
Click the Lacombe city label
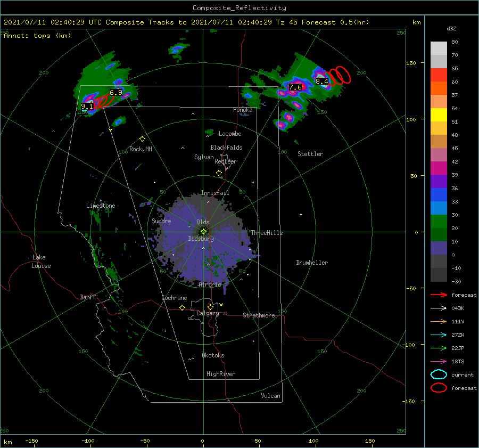(x=230, y=134)
